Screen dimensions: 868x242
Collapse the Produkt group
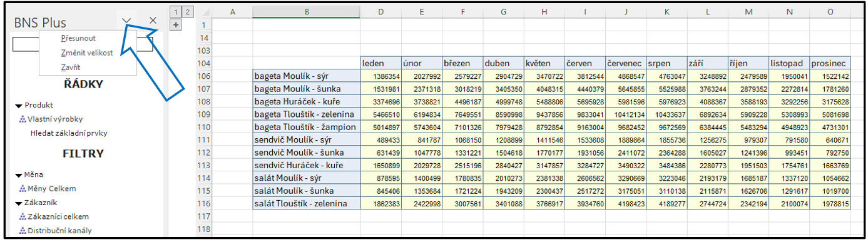pyautogui.click(x=19, y=106)
